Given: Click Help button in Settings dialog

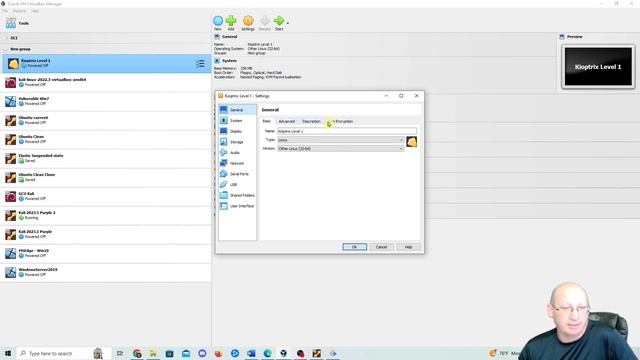Looking at the screenshot, I should [408, 247].
